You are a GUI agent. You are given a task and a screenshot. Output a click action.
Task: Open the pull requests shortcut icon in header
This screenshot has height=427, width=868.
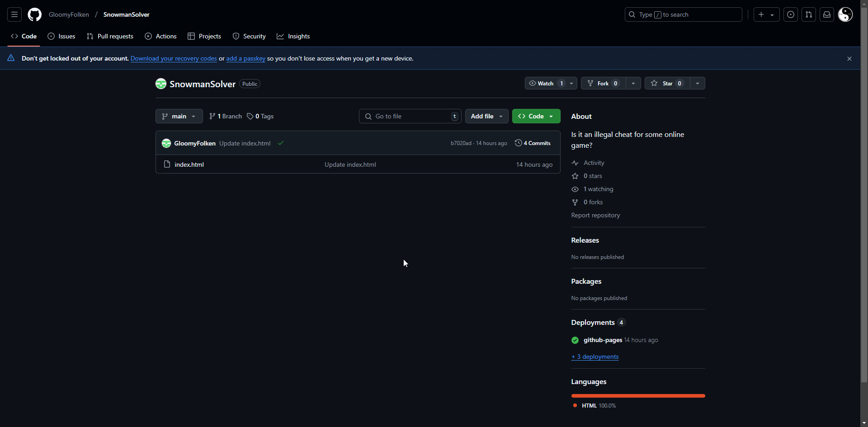coord(809,14)
